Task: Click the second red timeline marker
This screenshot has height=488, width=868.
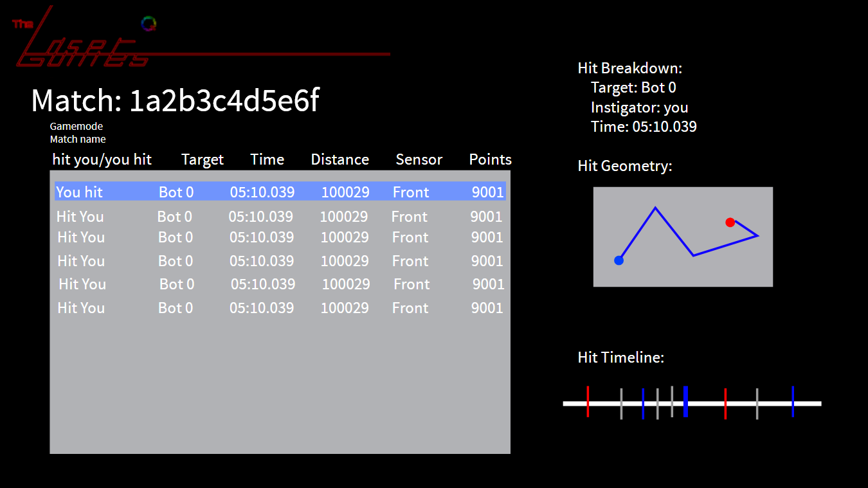Action: 725,404
